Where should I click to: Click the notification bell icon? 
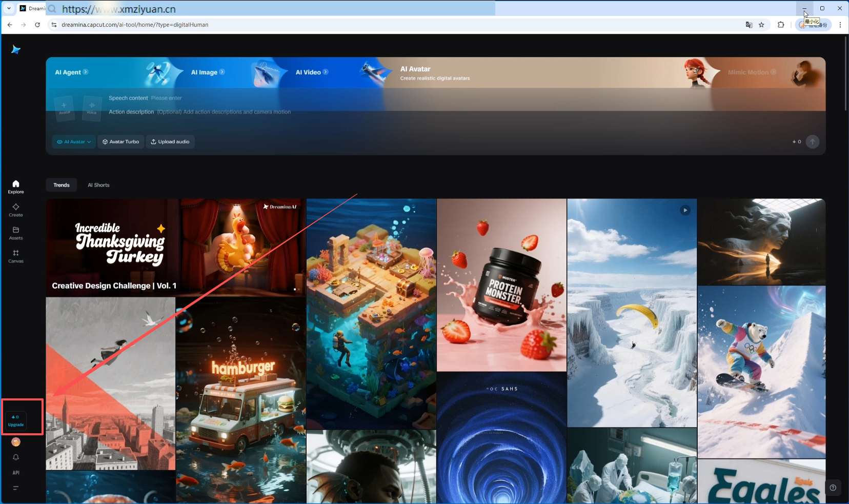pyautogui.click(x=16, y=457)
